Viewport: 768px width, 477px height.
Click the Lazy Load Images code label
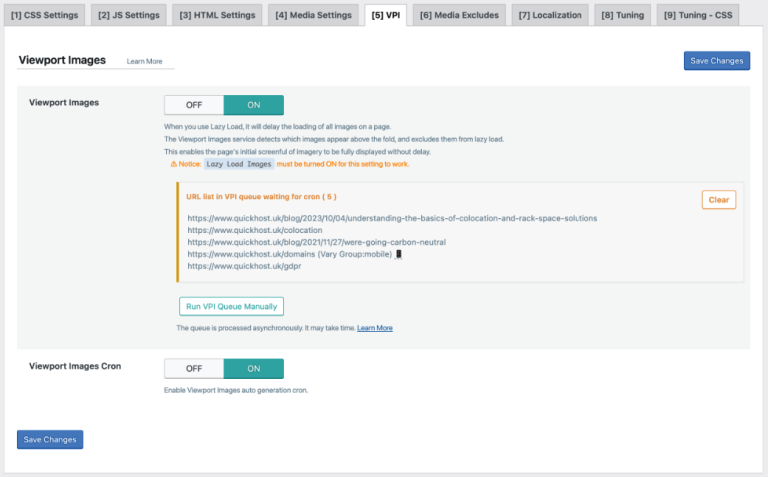pyautogui.click(x=239, y=164)
